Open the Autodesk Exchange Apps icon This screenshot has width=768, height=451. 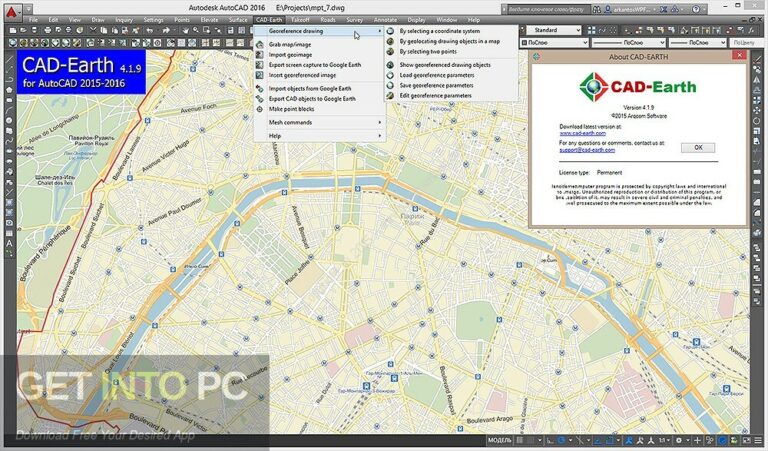(664, 9)
